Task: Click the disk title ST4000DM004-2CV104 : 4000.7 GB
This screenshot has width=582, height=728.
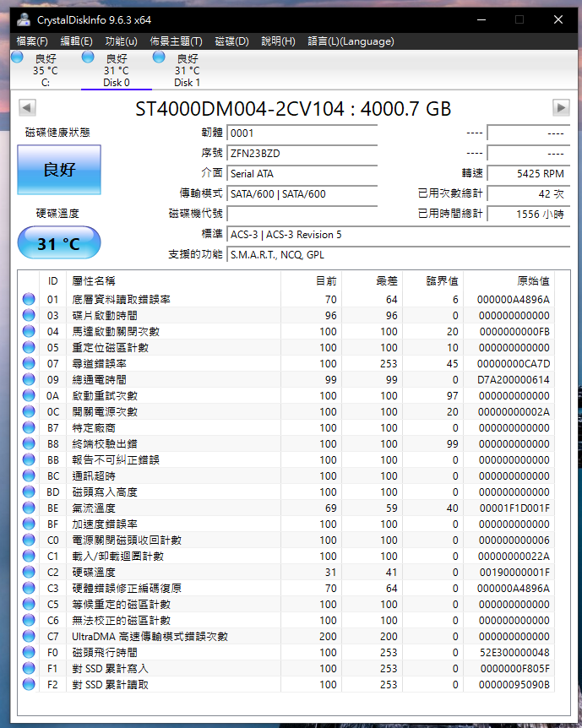Action: [x=293, y=109]
